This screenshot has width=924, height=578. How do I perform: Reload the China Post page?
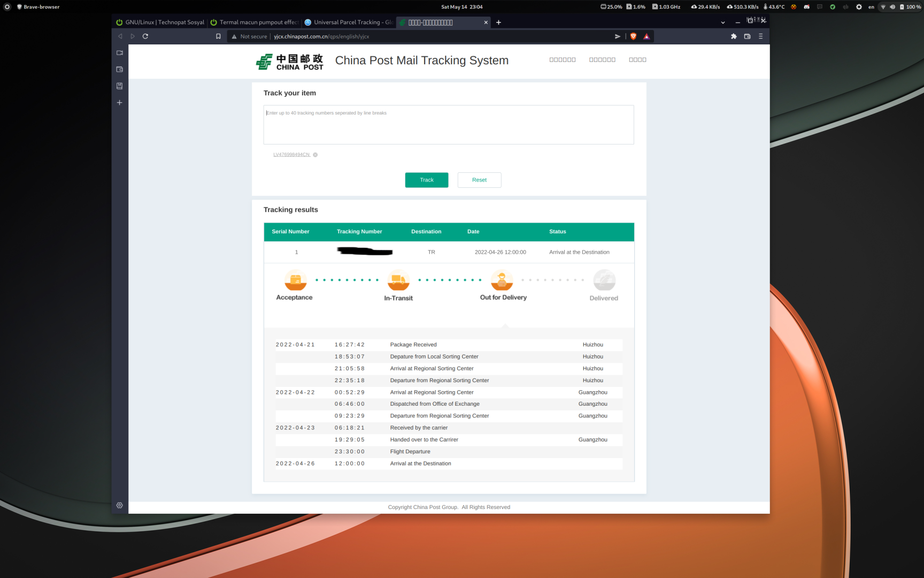click(x=145, y=36)
